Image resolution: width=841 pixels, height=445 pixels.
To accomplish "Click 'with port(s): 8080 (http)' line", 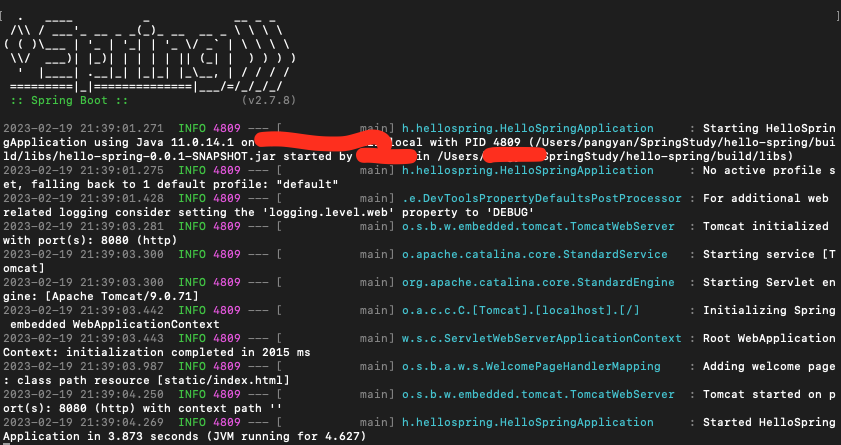I will [x=90, y=240].
